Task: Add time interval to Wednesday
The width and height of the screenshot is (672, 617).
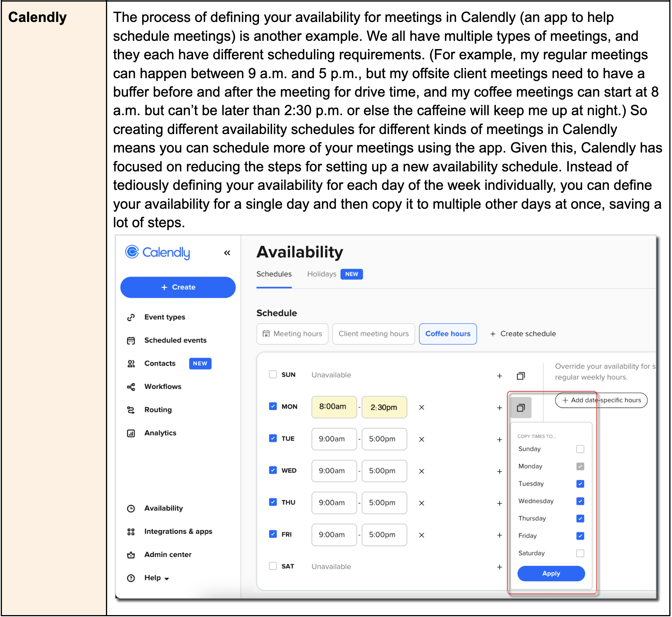Action: [x=499, y=472]
